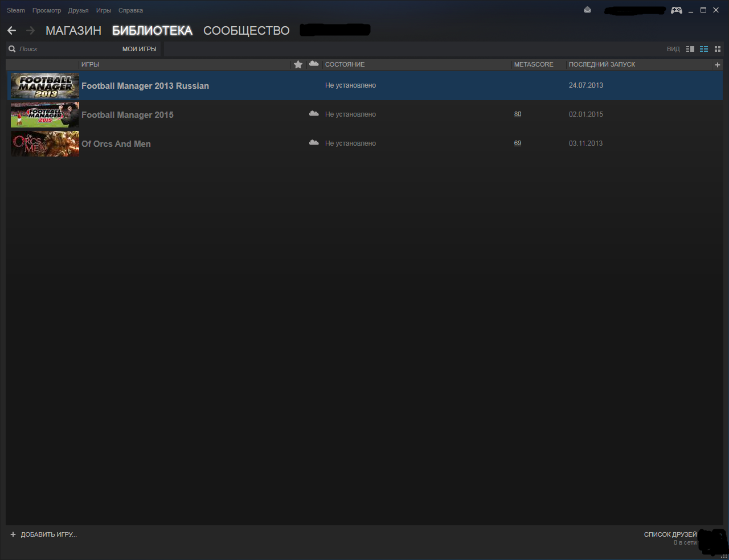Click the Football Manager 2015 cloud icon
This screenshot has width=729, height=560.
pos(314,114)
